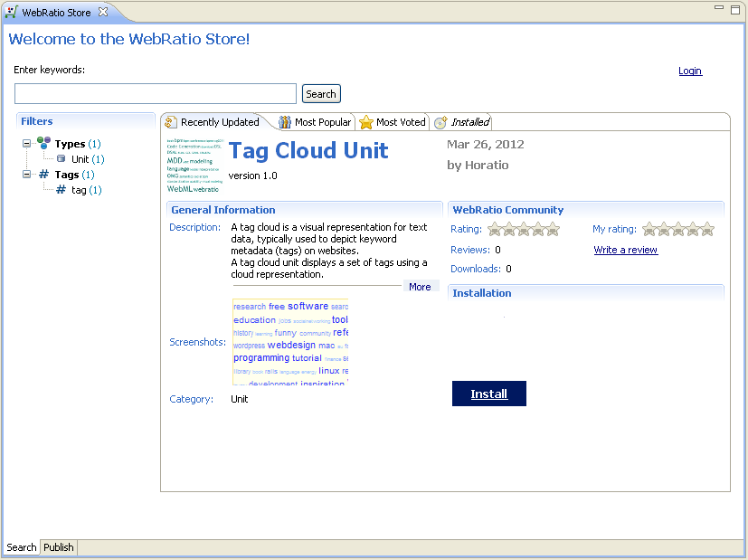The image size is (748, 560).
Task: Set My rating to one star
Action: (649, 230)
